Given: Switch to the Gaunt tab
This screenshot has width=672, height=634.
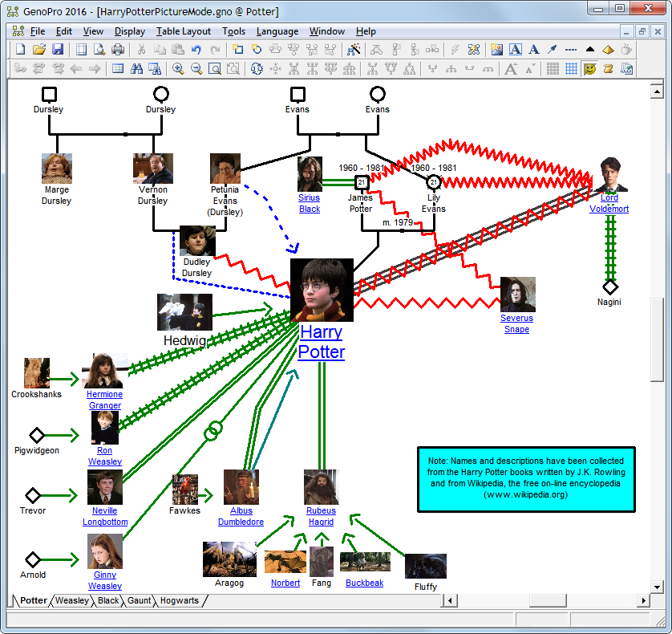Looking at the screenshot, I should click(140, 600).
